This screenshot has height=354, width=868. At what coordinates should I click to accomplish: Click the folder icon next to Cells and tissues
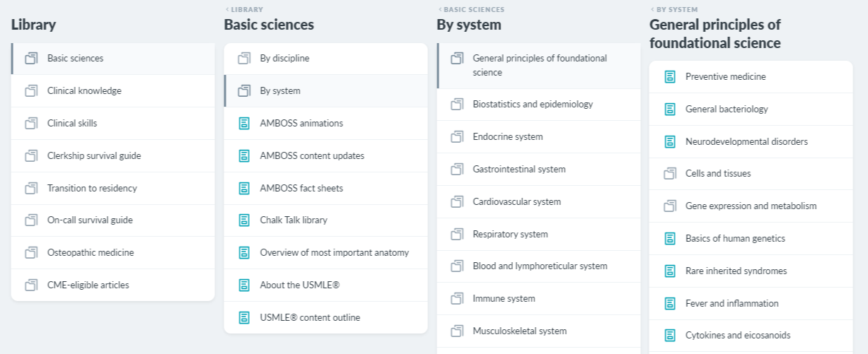(x=670, y=173)
